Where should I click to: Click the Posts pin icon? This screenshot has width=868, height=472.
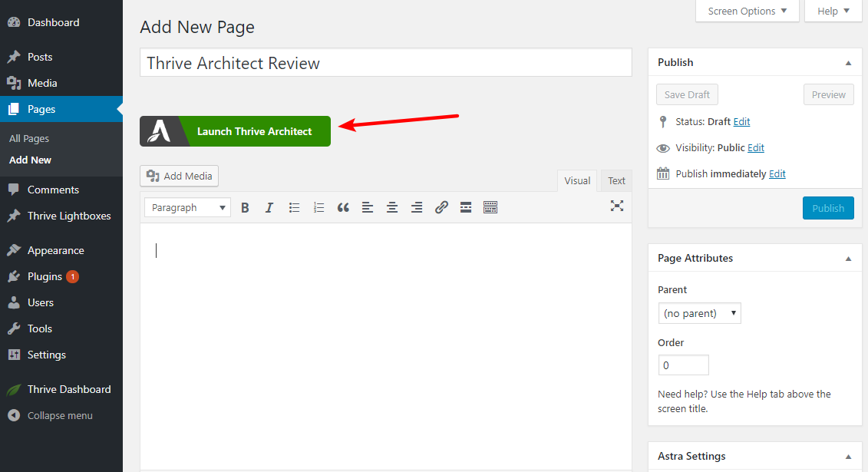coord(14,57)
